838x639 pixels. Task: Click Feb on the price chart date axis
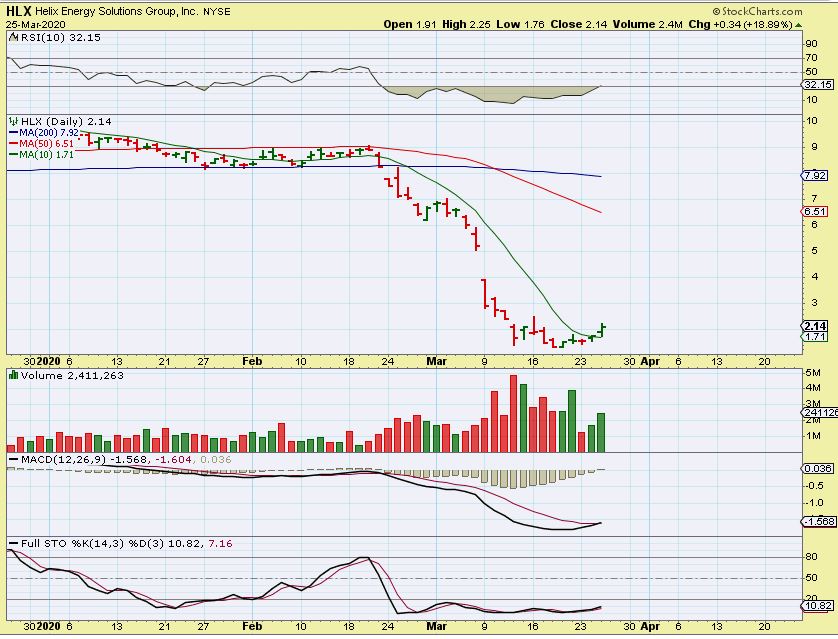252,362
